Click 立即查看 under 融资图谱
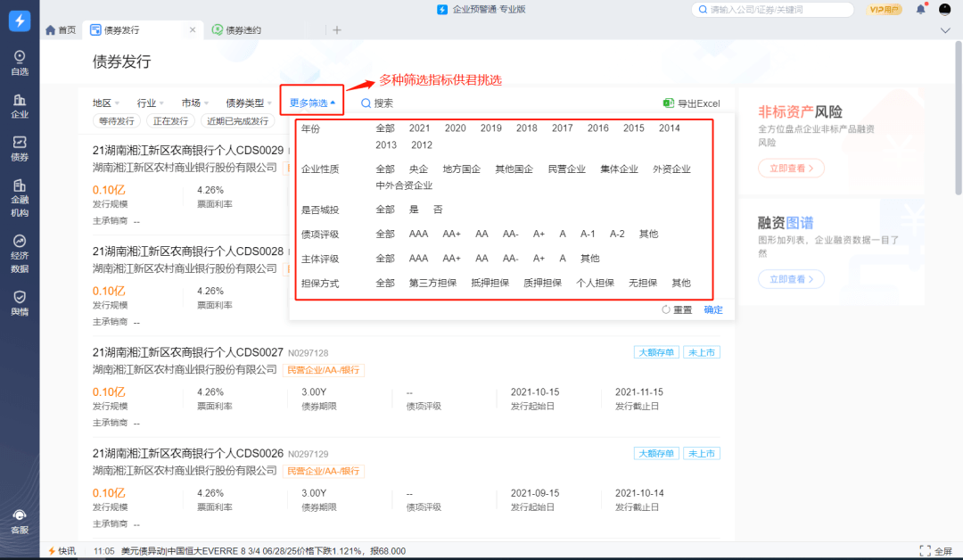The image size is (963, 560). (791, 279)
